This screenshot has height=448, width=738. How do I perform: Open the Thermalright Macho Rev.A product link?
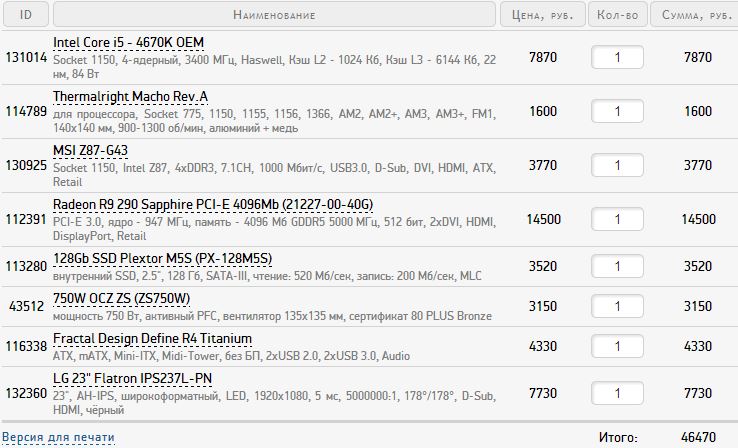coord(130,96)
